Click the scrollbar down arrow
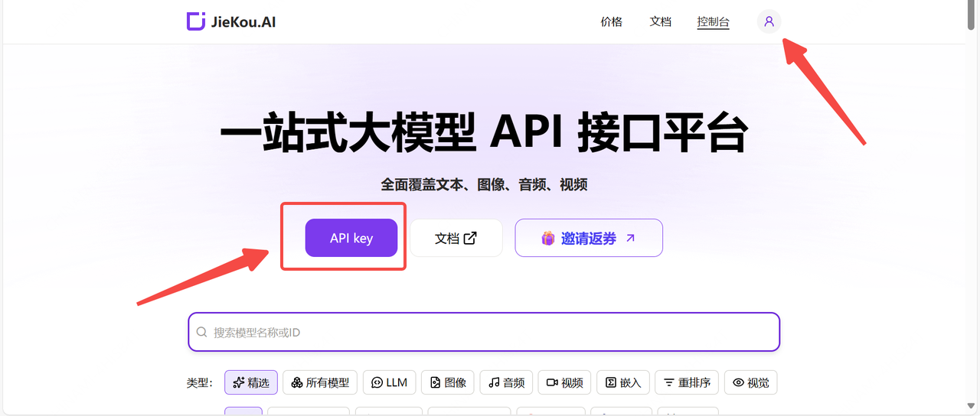The height and width of the screenshot is (416, 980). (972, 405)
